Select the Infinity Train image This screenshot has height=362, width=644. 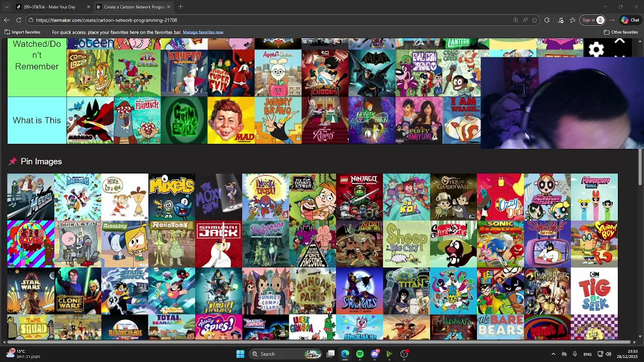click(x=372, y=120)
